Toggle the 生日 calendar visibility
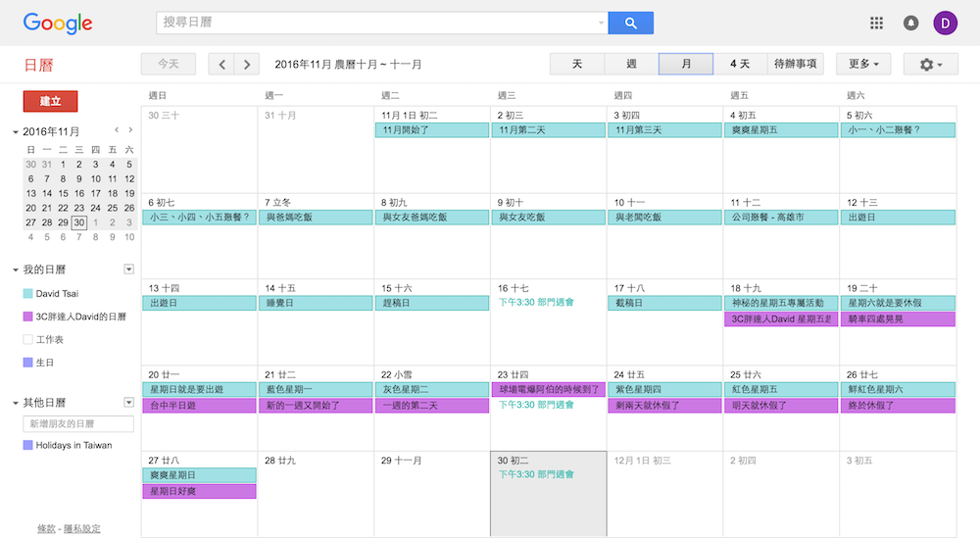This screenshot has width=980, height=538. click(28, 363)
